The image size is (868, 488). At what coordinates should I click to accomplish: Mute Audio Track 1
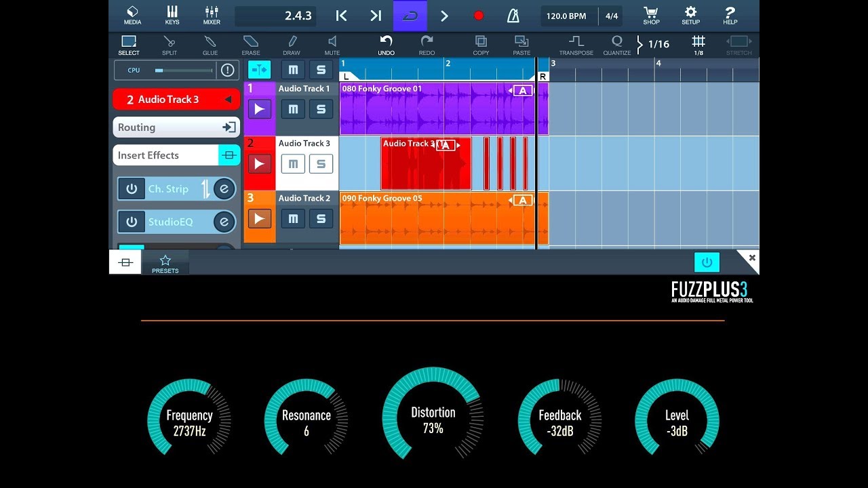tap(293, 109)
